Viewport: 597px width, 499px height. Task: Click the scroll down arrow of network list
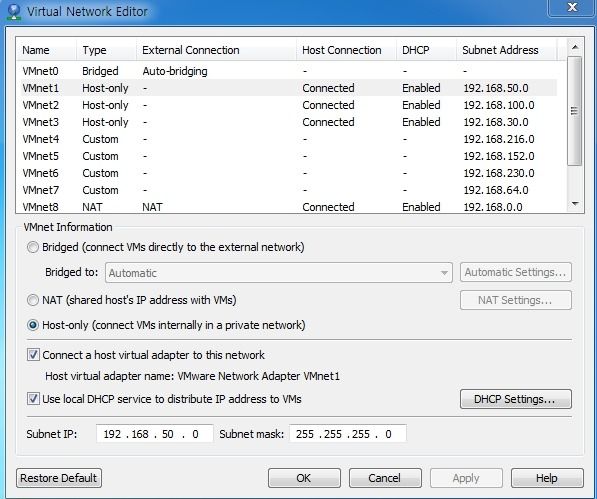coord(575,204)
